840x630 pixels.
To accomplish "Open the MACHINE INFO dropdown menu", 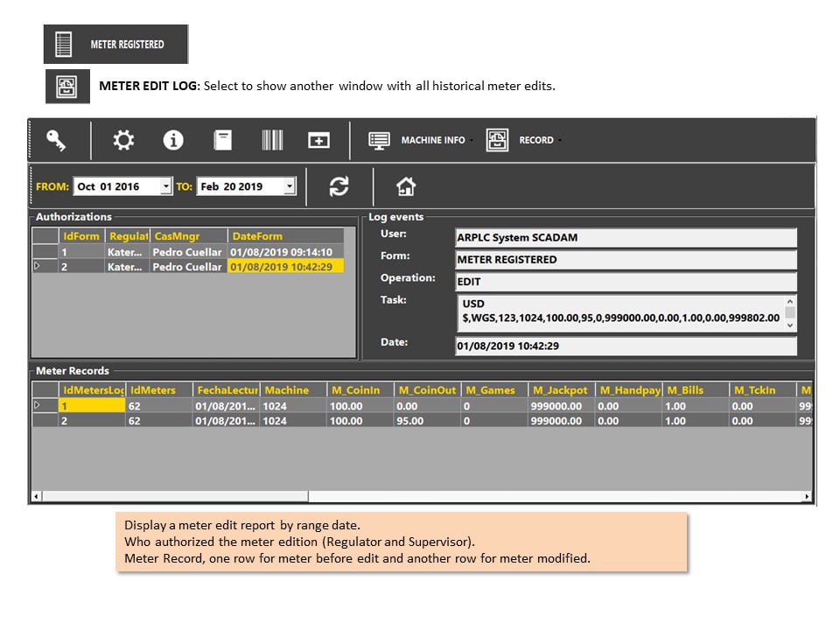I will point(437,140).
